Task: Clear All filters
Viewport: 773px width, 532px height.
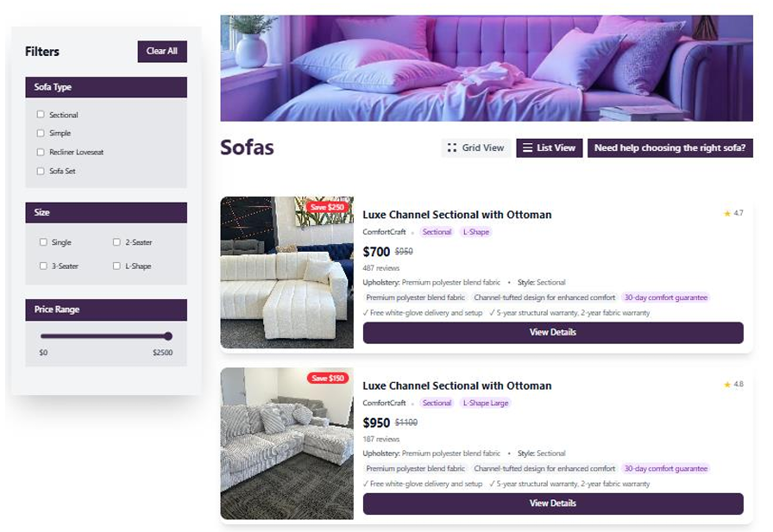Action: click(x=162, y=51)
